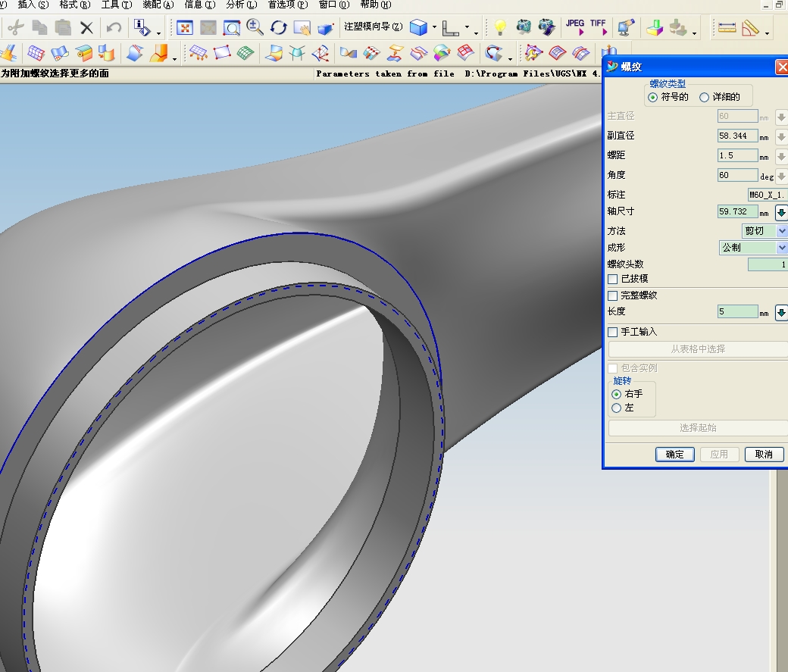Select the Zoom window magnifier icon

[x=231, y=27]
